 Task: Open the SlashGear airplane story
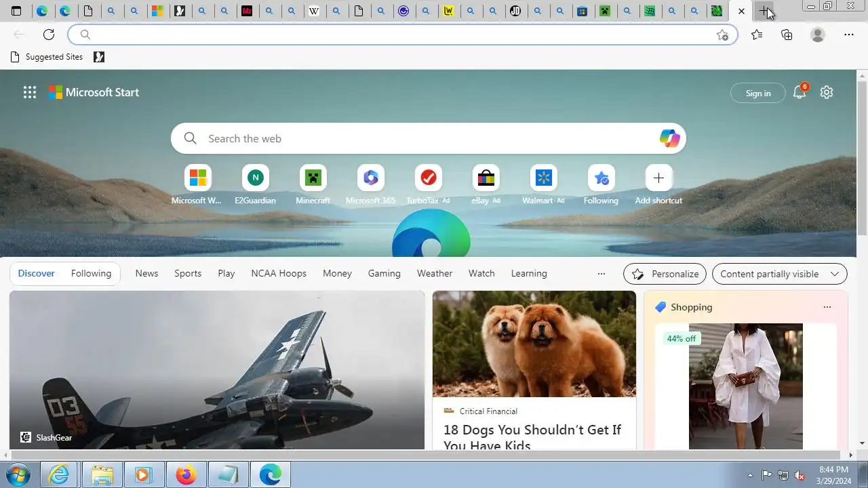point(217,370)
